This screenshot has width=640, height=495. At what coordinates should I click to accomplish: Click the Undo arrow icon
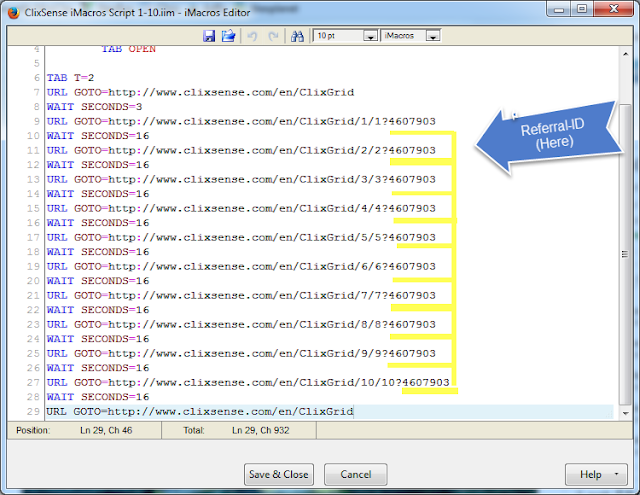click(x=252, y=36)
